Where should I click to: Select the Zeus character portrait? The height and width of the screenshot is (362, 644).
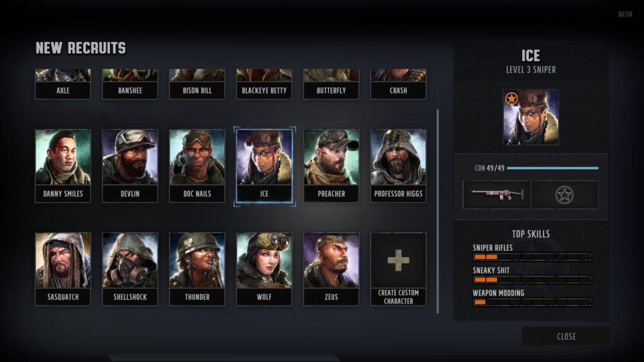pyautogui.click(x=331, y=269)
